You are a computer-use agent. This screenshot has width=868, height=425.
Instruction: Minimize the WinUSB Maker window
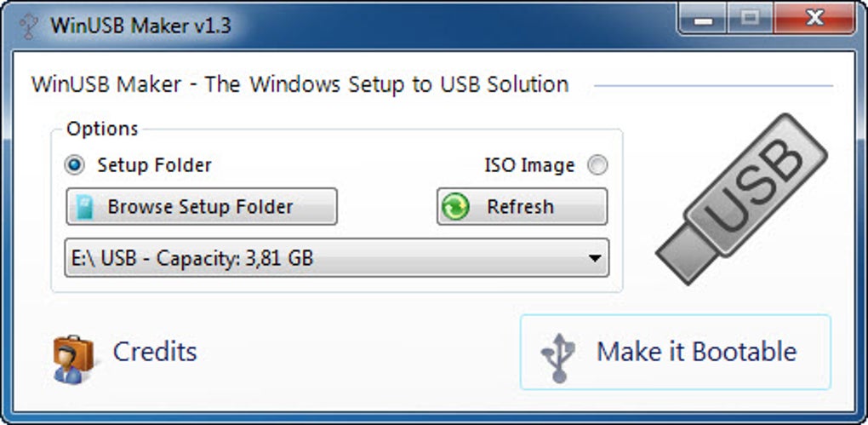click(x=705, y=19)
